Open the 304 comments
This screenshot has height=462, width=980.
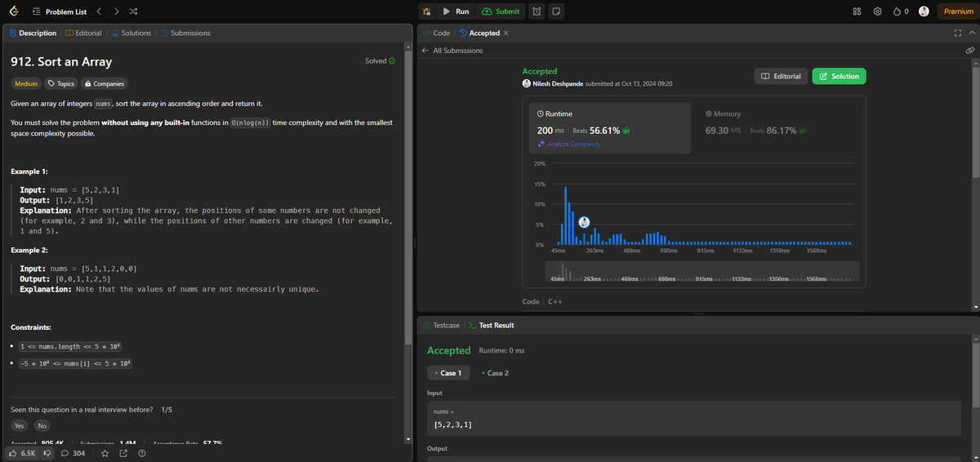point(73,453)
